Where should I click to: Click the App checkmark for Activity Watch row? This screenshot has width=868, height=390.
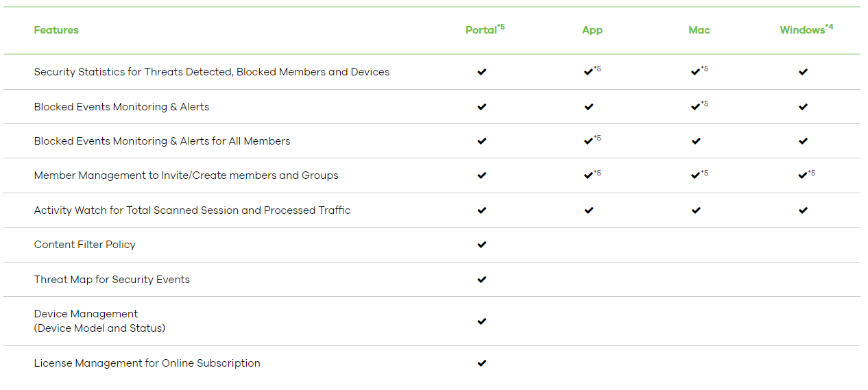click(588, 210)
